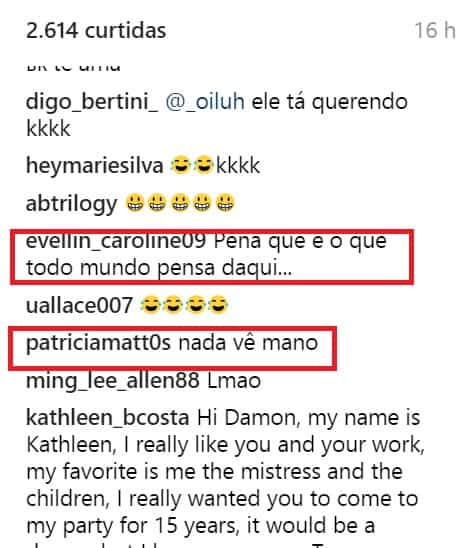Click the grinning emojis in abtrilogy comment
The image size is (466, 548).
[180, 203]
